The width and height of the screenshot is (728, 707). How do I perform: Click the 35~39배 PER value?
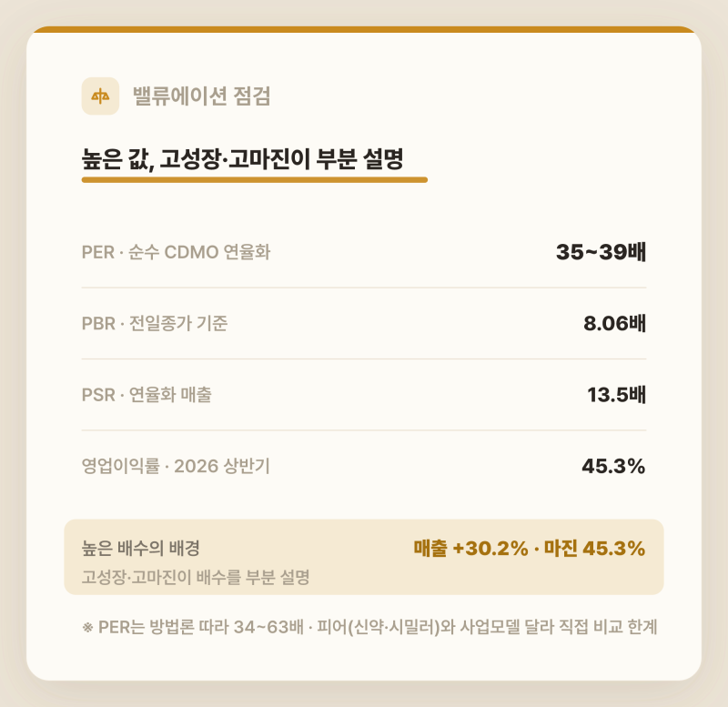click(x=601, y=252)
